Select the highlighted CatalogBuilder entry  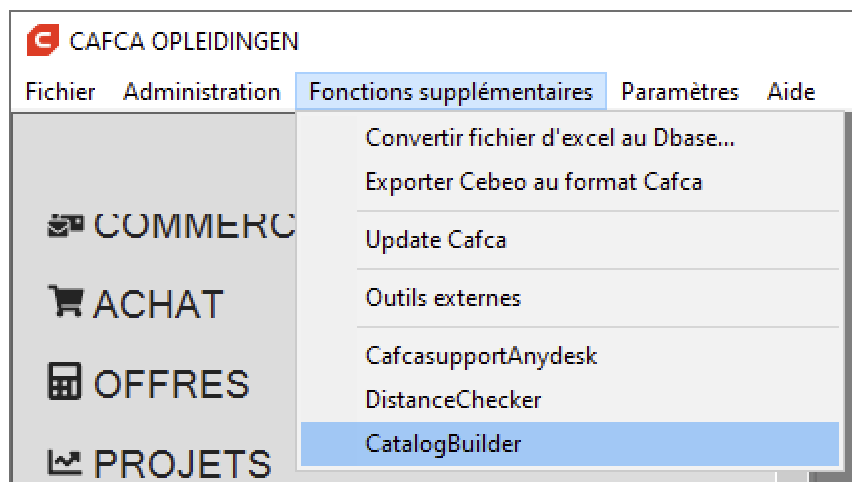(570, 444)
